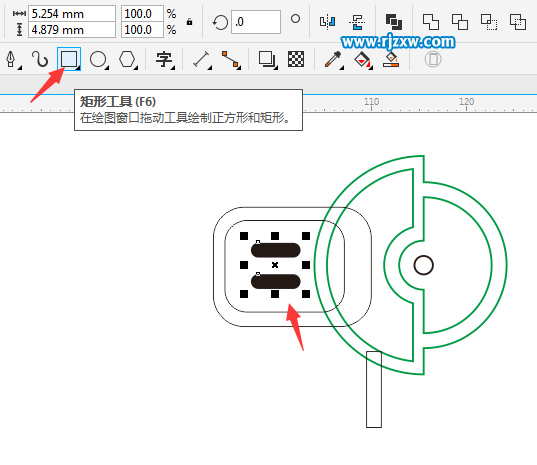
Task: Select the Text tool
Action: pyautogui.click(x=164, y=59)
